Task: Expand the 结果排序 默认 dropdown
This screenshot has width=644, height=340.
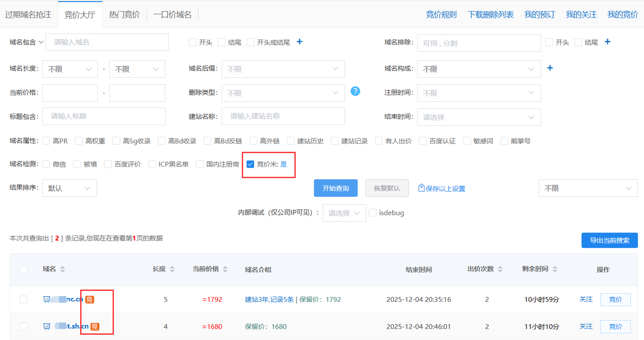Action: tap(70, 188)
